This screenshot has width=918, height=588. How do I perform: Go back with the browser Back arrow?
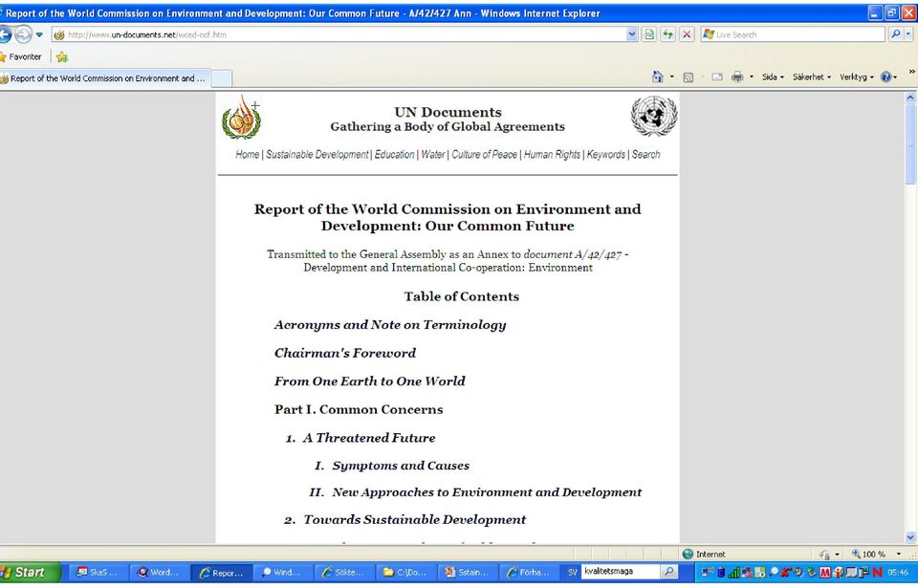[6, 34]
